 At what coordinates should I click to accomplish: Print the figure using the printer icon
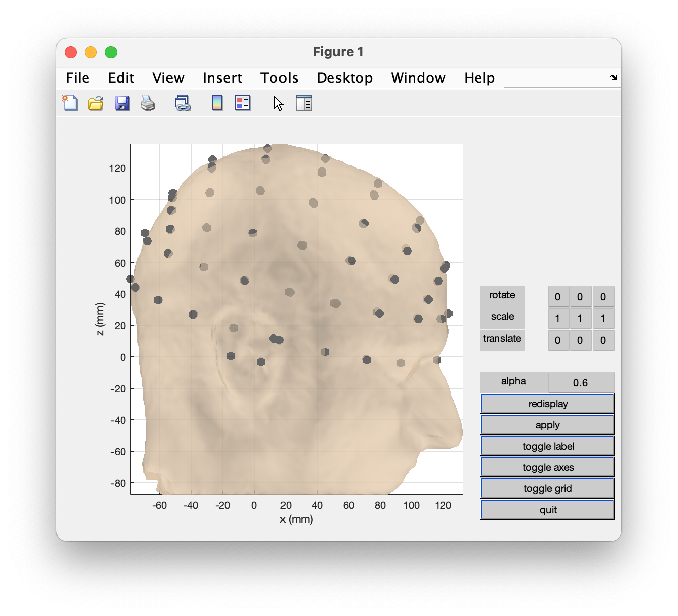tap(148, 103)
